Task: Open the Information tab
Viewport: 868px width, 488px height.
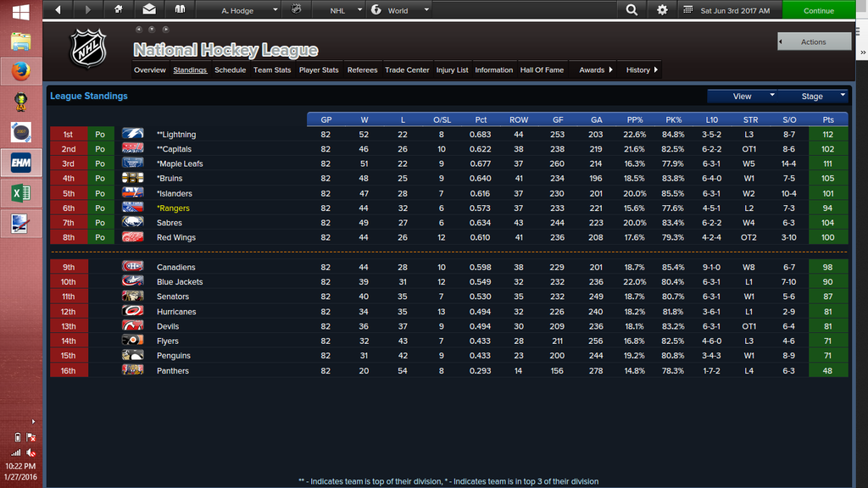Action: click(x=494, y=69)
